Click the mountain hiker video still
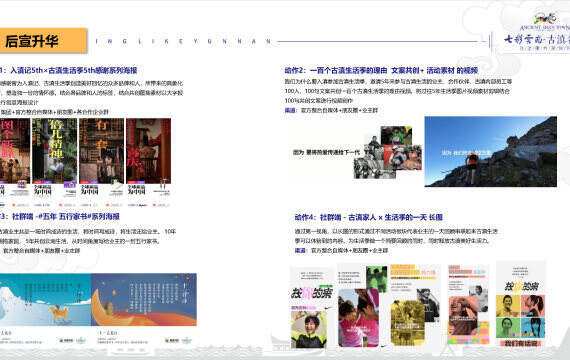 click(x=490, y=152)
